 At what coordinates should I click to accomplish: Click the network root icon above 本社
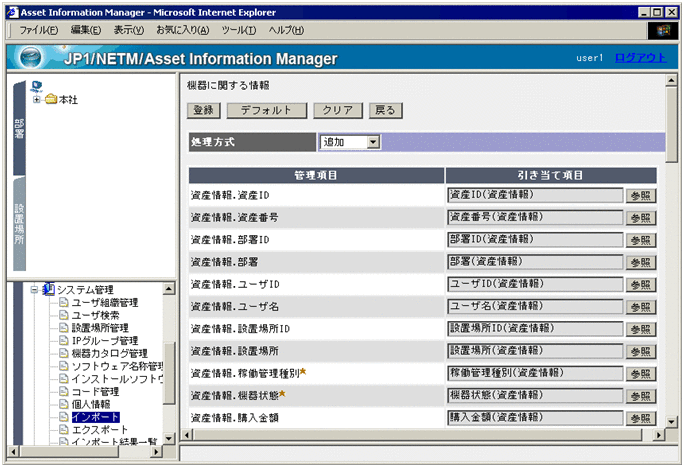pos(38,85)
